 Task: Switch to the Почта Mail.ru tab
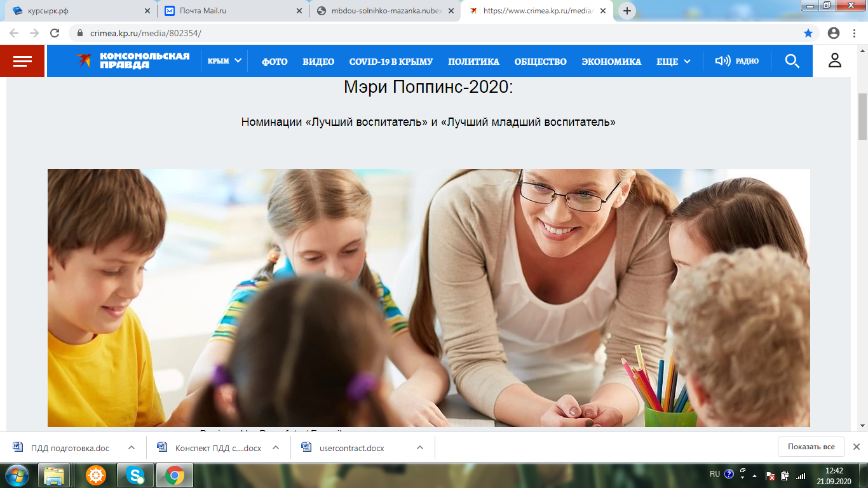click(232, 11)
